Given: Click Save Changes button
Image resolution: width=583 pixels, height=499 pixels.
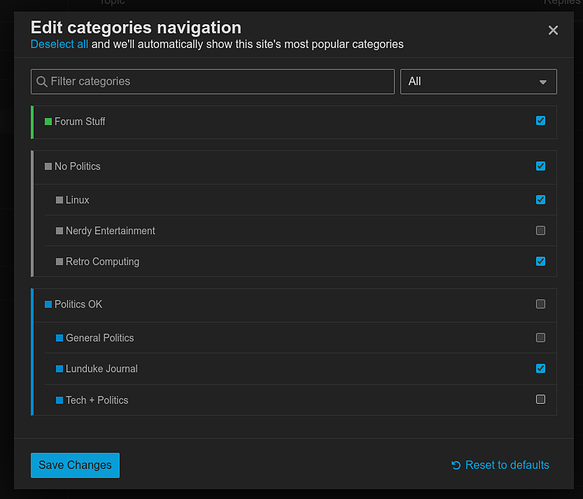Looking at the screenshot, I should (x=75, y=465).
